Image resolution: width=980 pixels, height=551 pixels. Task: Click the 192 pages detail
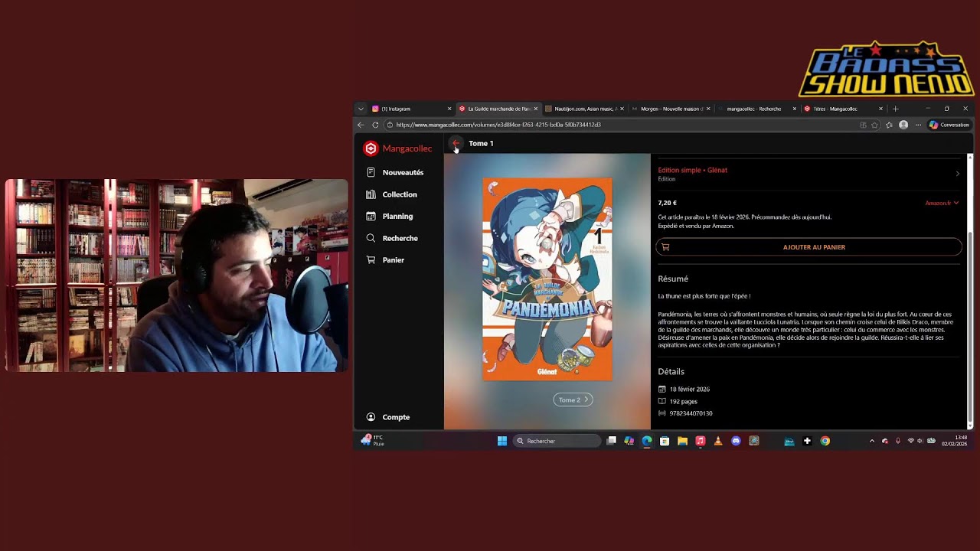click(684, 401)
